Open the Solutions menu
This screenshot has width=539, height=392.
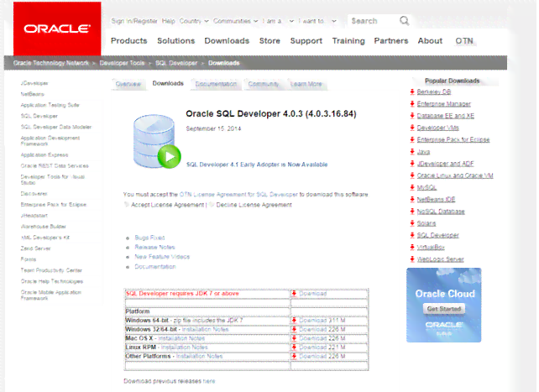[x=176, y=41]
